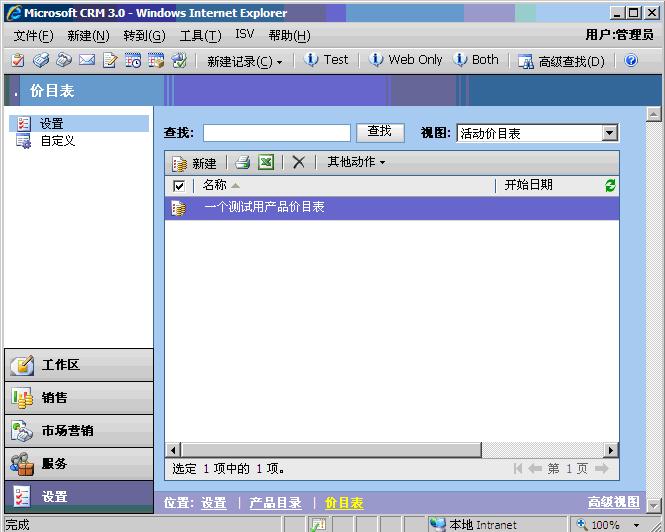Open the 设置 navigation section at bottom
The height and width of the screenshot is (532, 665).
click(x=79, y=497)
